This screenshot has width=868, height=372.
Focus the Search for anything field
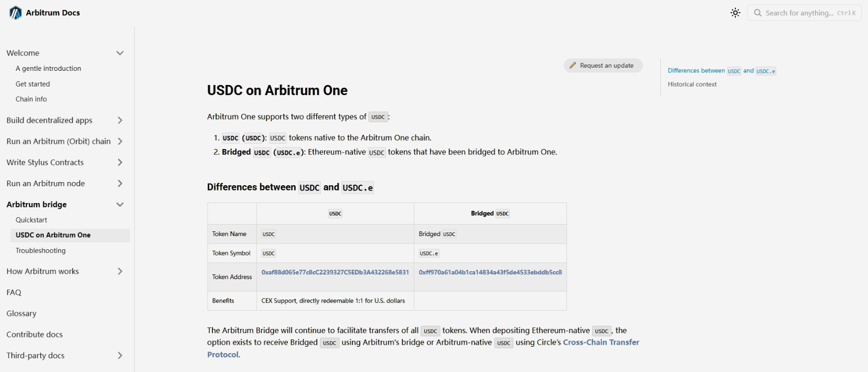[808, 13]
